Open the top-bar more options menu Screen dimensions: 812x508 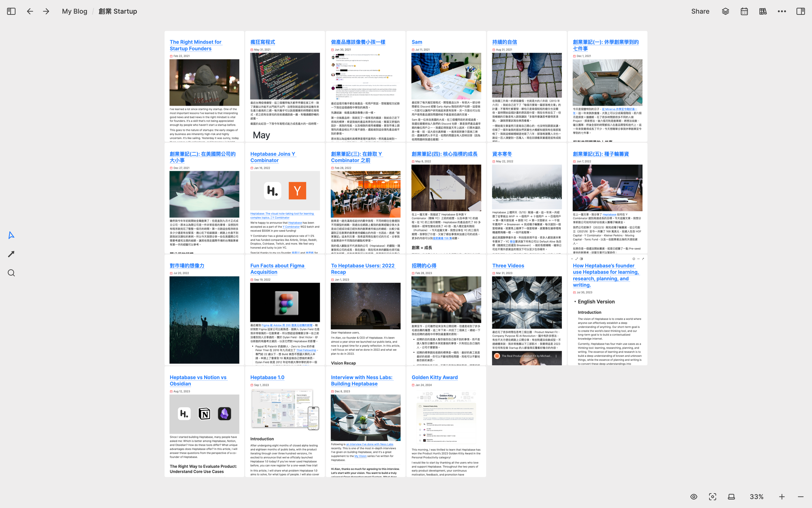tap(782, 11)
